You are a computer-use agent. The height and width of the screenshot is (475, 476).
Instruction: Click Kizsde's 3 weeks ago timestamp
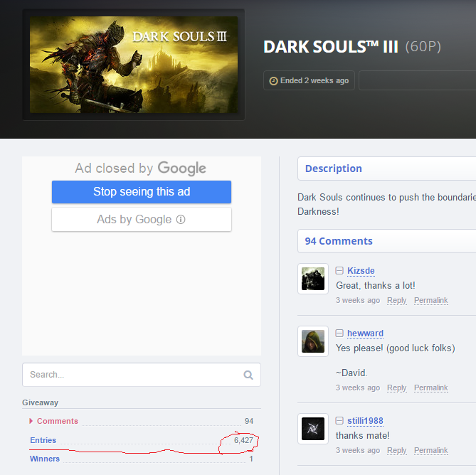(x=358, y=300)
